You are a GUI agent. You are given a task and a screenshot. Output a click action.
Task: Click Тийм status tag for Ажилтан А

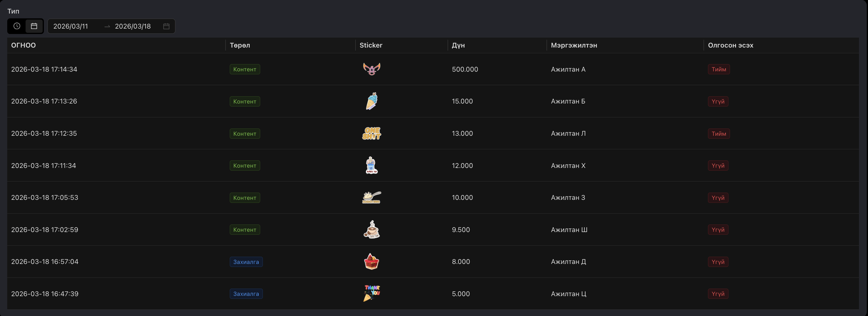pyautogui.click(x=719, y=69)
